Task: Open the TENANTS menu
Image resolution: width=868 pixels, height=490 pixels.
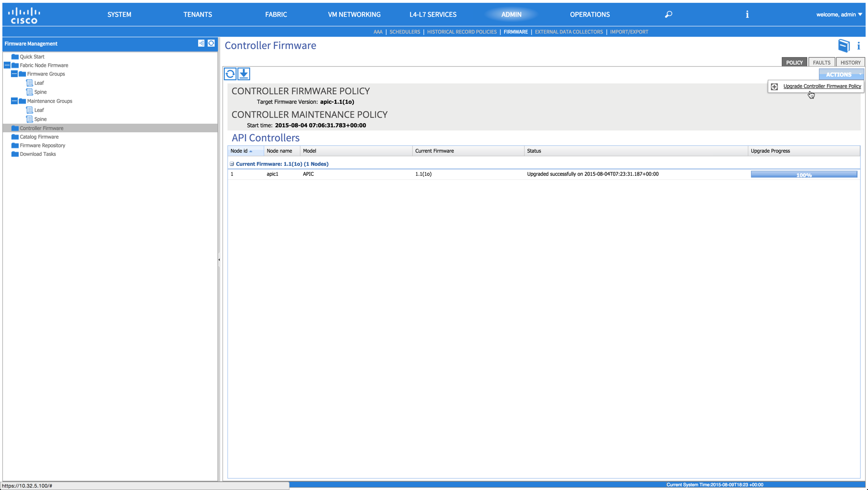Action: [198, 14]
